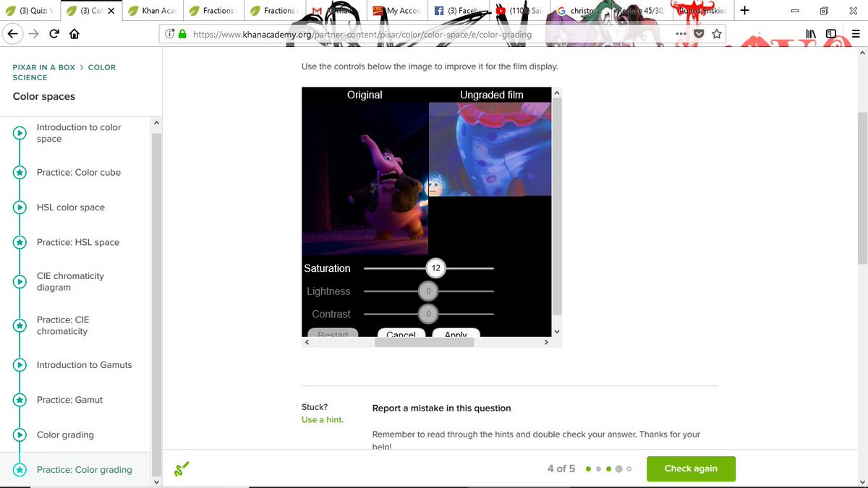Open Introduction to color space lesson
Viewport: 868px width, 488px height.
(x=79, y=133)
